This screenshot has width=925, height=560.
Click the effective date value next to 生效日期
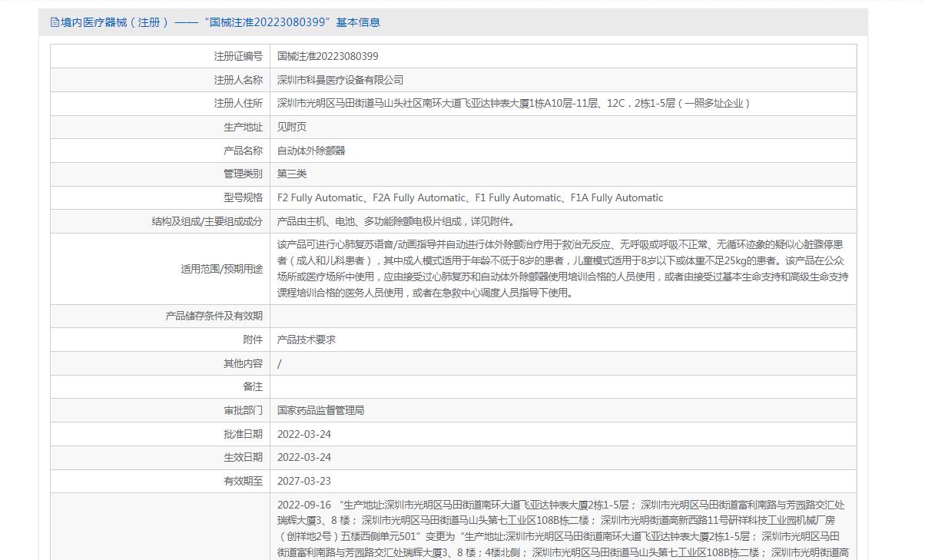(x=303, y=457)
